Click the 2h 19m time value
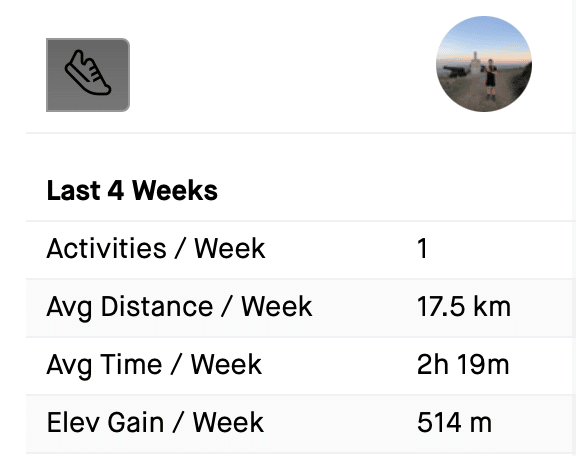 (463, 365)
